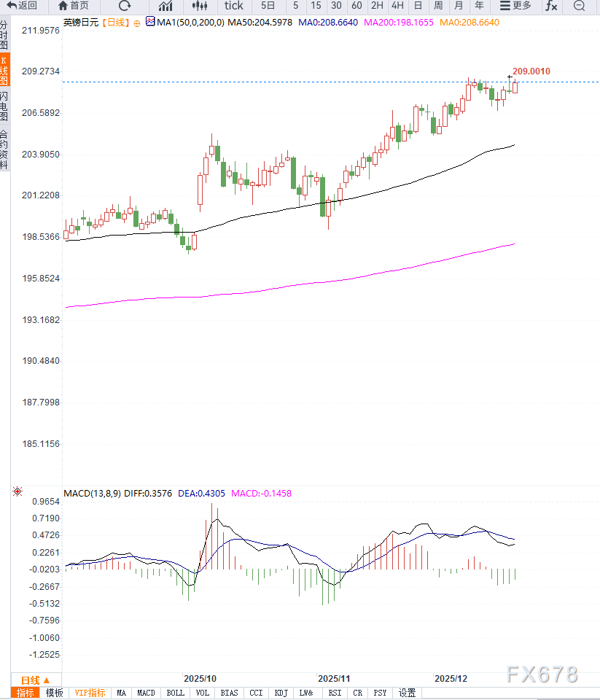The width and height of the screenshot is (600, 700).
Task: Click the 返回 back arrow button
Action: (x=22, y=6)
